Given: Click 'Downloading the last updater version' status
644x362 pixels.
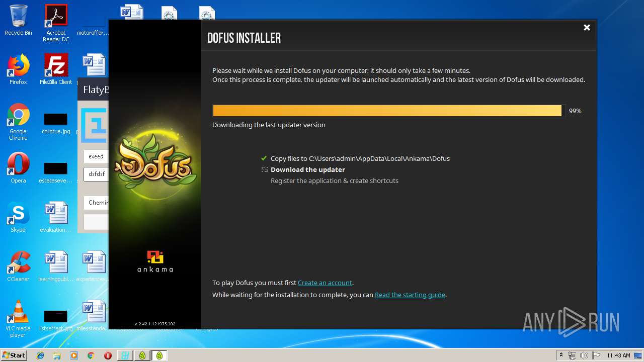Looking at the screenshot, I should coord(269,125).
